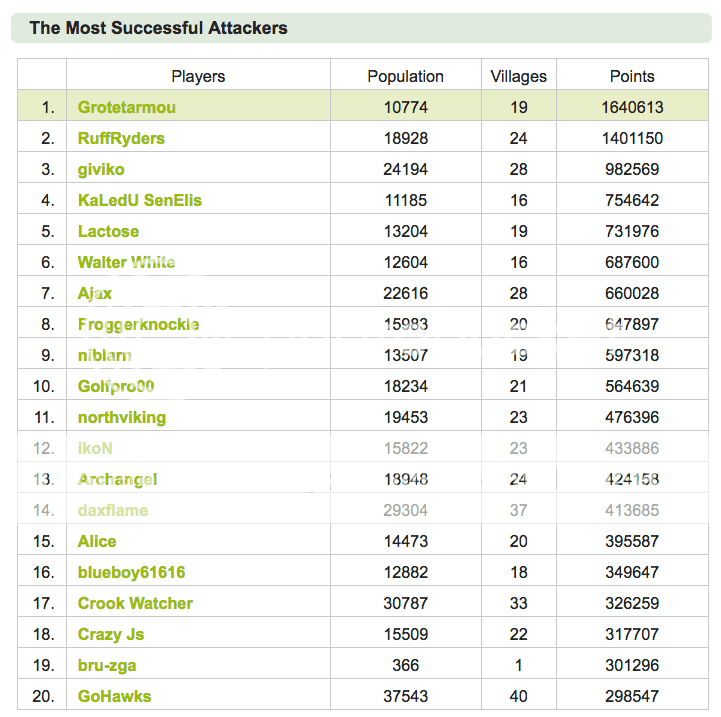Click the Population column header
This screenshot has width=721, height=717.
[x=406, y=76]
